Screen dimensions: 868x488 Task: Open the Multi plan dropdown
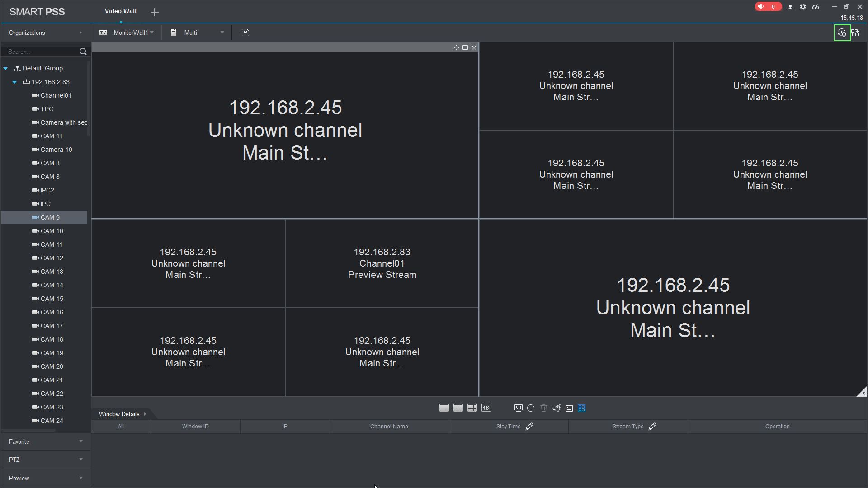pos(222,33)
